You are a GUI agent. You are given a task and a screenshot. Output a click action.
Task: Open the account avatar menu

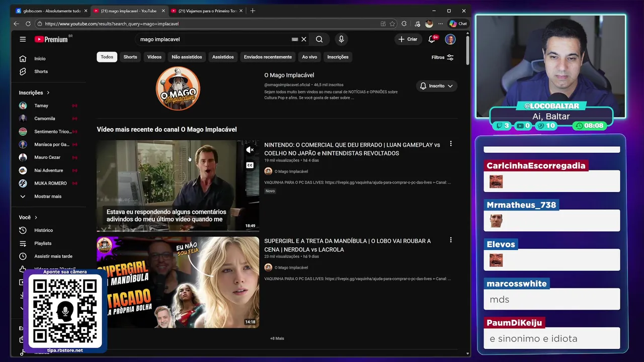(450, 39)
